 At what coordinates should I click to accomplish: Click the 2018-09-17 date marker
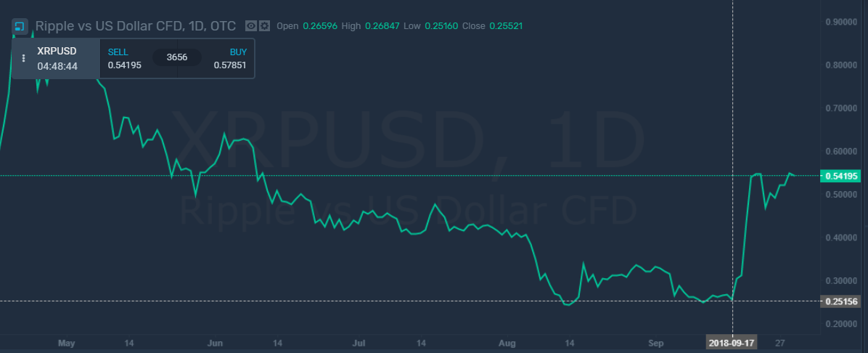click(x=732, y=342)
